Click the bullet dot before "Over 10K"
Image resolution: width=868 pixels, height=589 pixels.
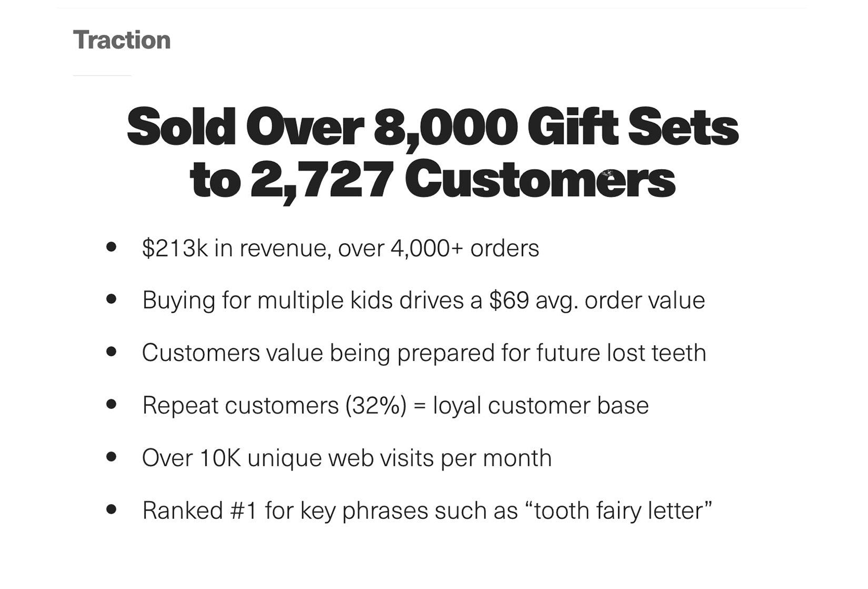point(111,456)
